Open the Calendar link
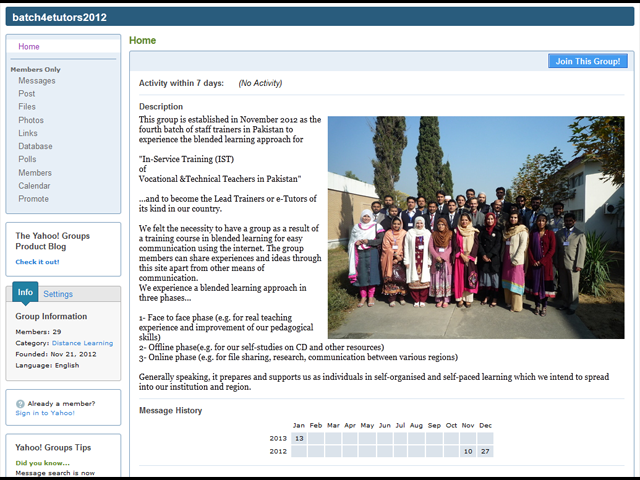This screenshot has width=640, height=480. coord(34,186)
